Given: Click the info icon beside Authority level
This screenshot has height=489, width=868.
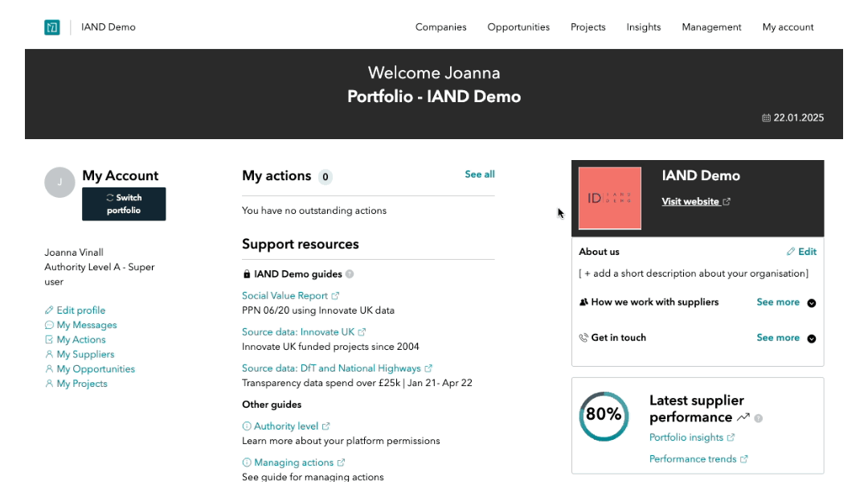Looking at the screenshot, I should click(247, 426).
